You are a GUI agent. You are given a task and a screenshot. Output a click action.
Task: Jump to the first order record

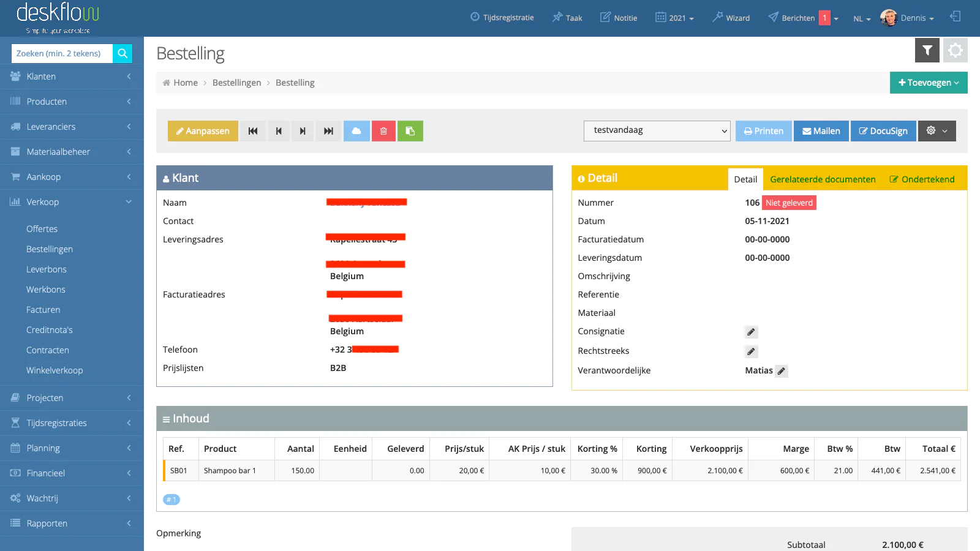(x=253, y=131)
